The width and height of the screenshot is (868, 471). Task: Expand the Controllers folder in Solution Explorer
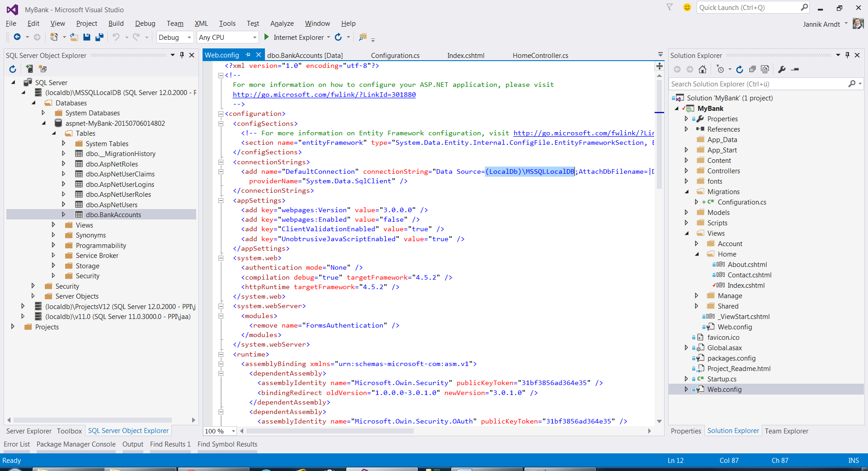[x=687, y=171]
